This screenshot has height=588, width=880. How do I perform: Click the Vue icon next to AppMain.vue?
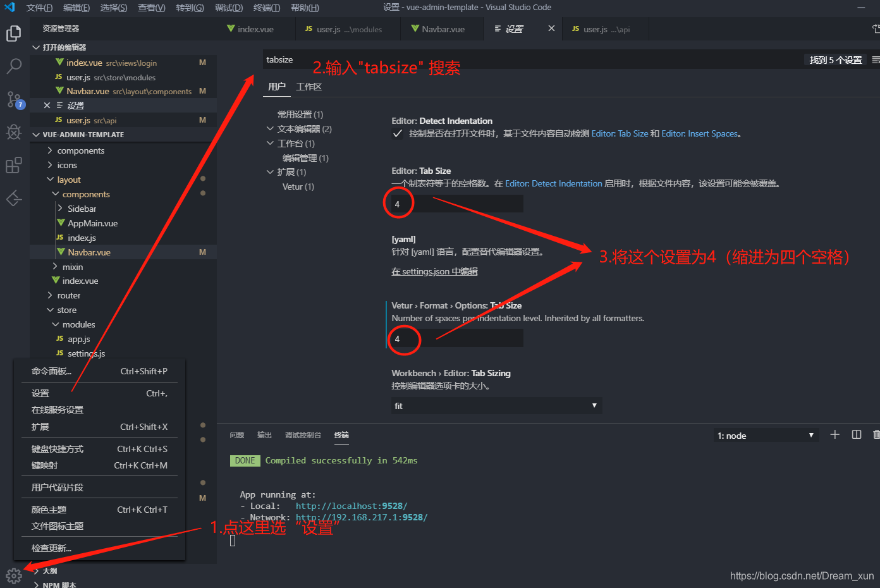click(61, 223)
